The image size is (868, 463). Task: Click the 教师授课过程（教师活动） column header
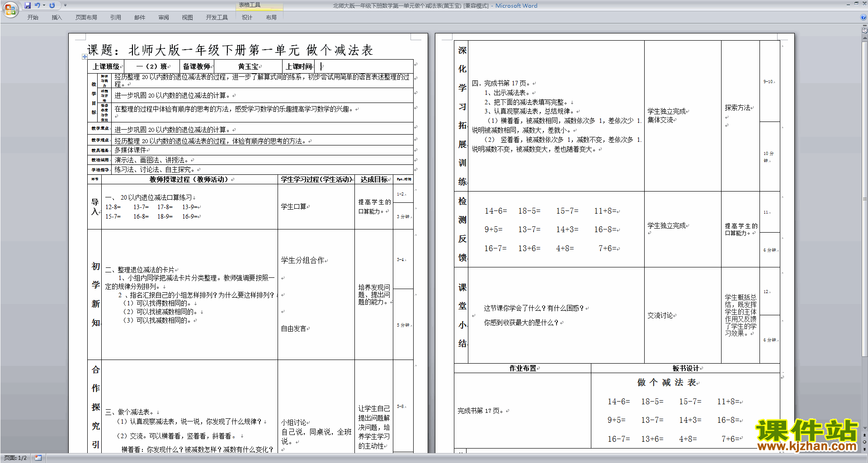click(189, 179)
